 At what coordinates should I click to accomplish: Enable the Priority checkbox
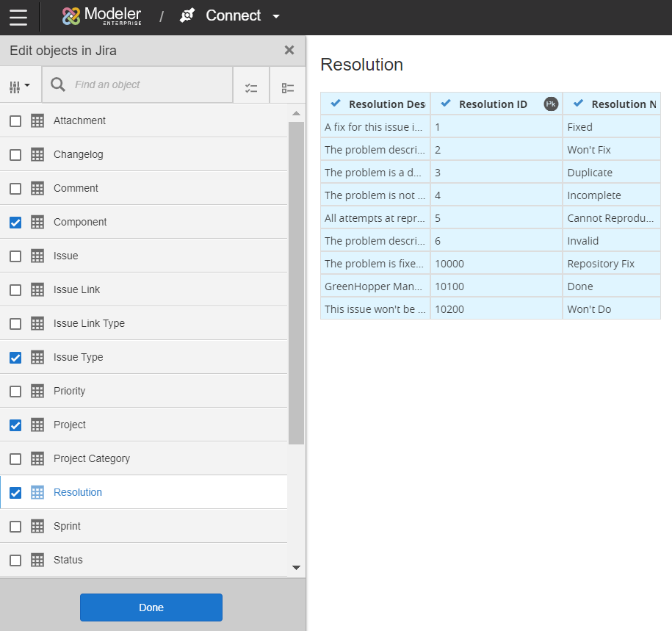[x=15, y=392]
